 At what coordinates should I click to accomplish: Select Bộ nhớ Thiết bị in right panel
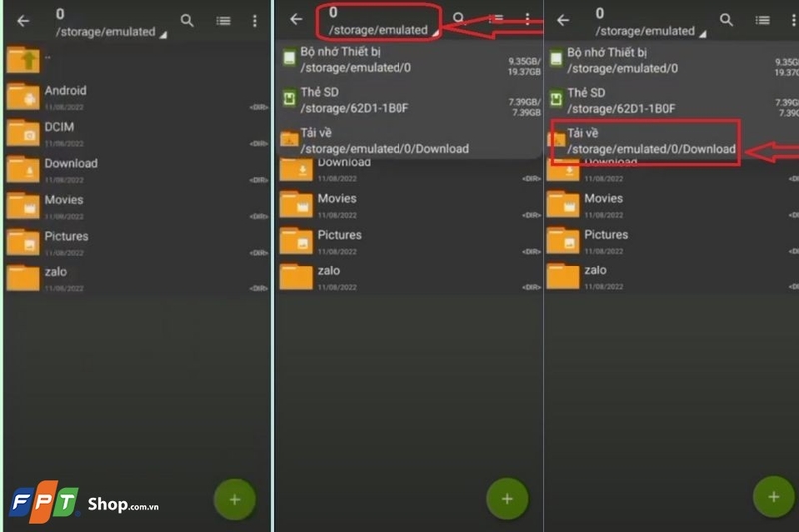tap(672, 60)
